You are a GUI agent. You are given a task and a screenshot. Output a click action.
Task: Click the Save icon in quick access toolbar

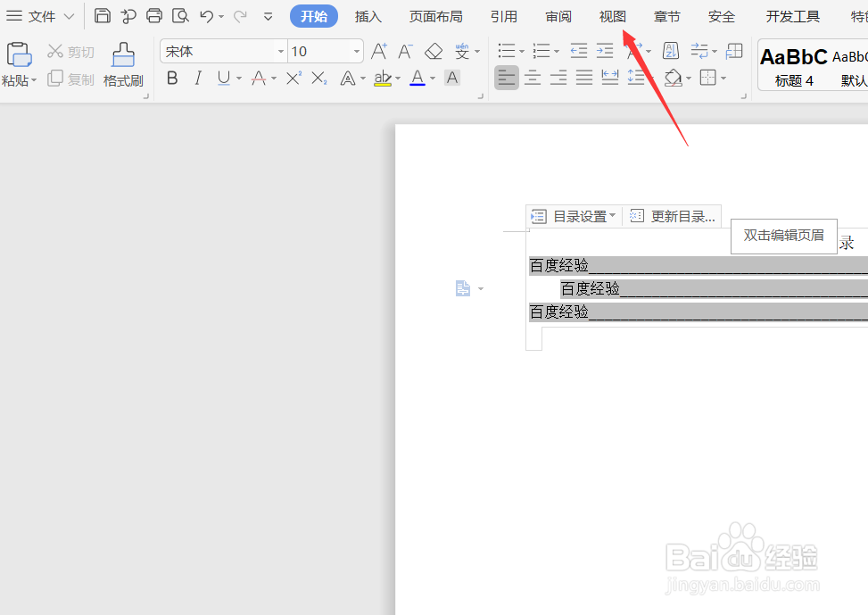pos(103,15)
